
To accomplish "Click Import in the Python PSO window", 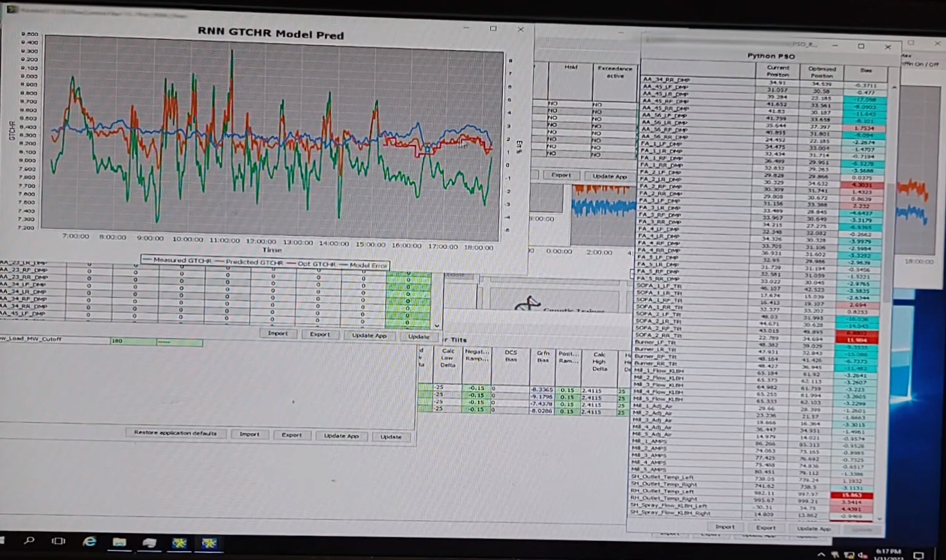I will click(725, 527).
